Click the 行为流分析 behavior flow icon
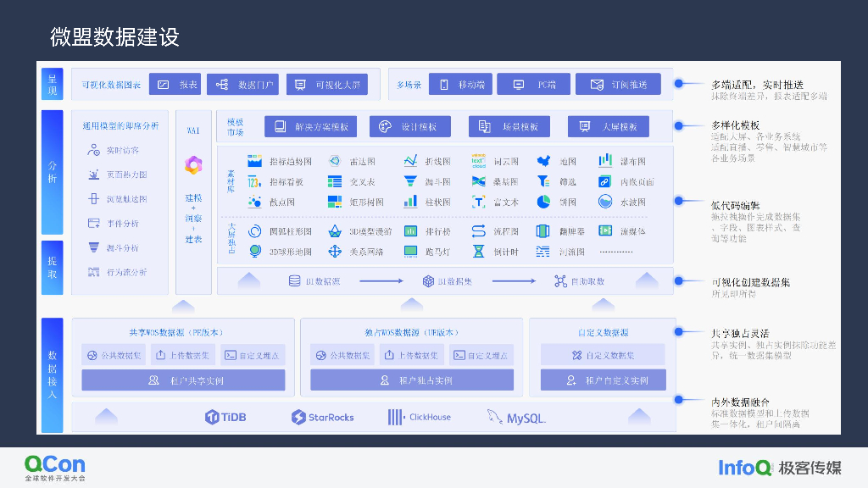 [93, 272]
